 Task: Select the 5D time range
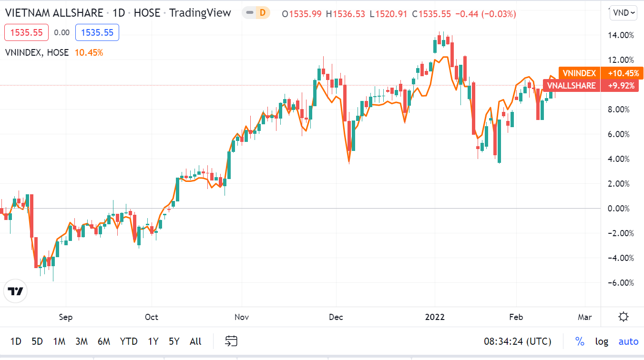tap(37, 341)
